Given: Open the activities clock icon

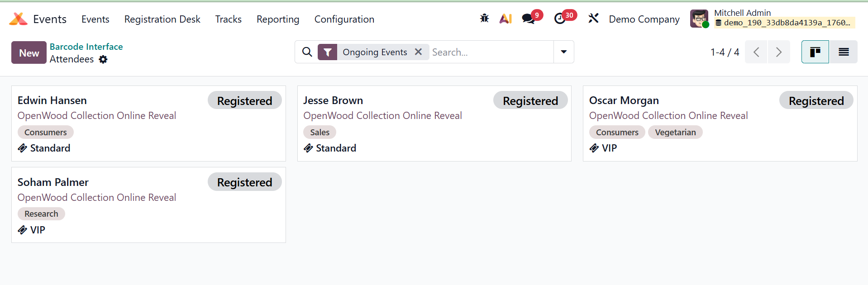Looking at the screenshot, I should pos(560,19).
